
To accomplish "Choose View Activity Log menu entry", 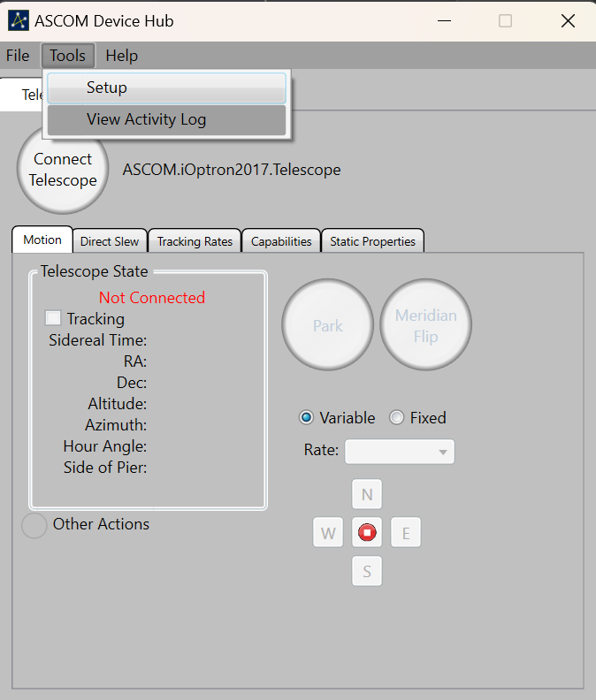I will point(166,119).
